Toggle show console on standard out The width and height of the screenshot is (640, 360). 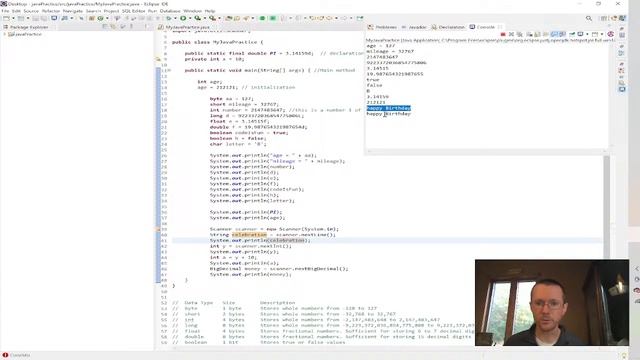click(554, 34)
